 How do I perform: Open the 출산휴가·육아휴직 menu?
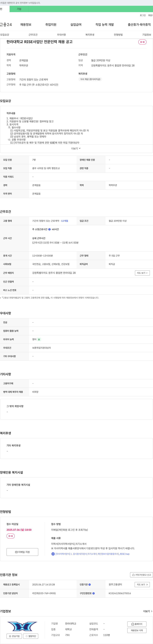point(139,24)
